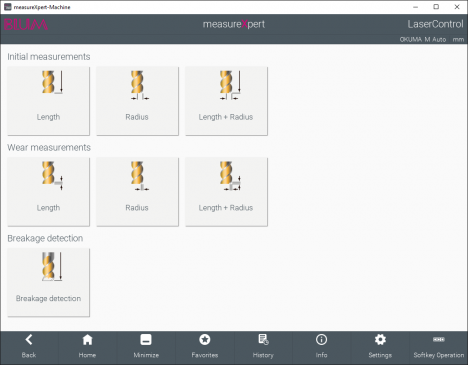Viewport: 468px width, 365px height.
Task: Open the Settings gear
Action: pyautogui.click(x=380, y=347)
